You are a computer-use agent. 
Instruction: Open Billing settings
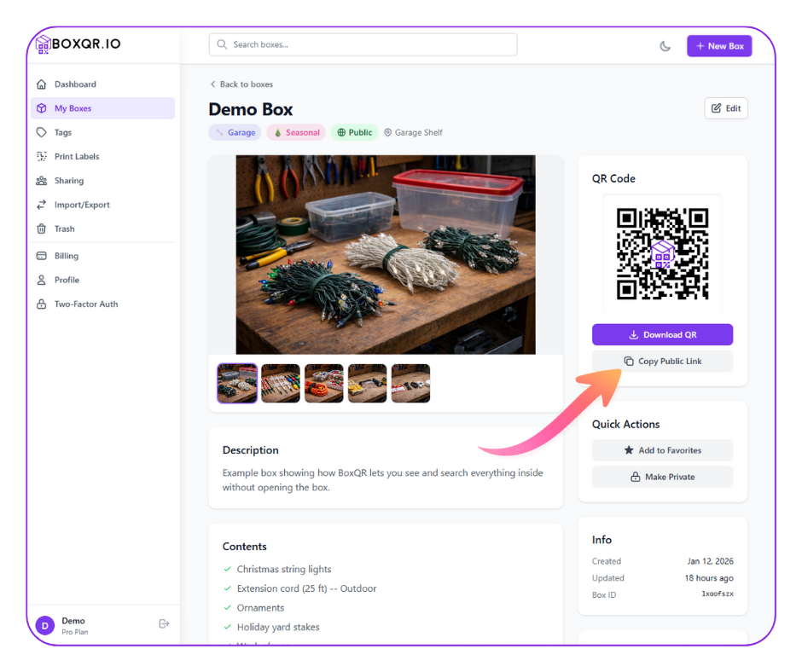(x=67, y=256)
